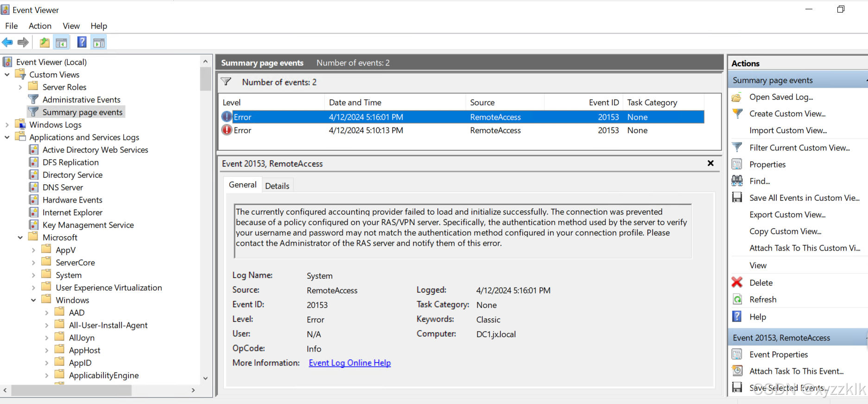Switch to the Details tab
Image resolution: width=868 pixels, height=404 pixels.
point(277,186)
